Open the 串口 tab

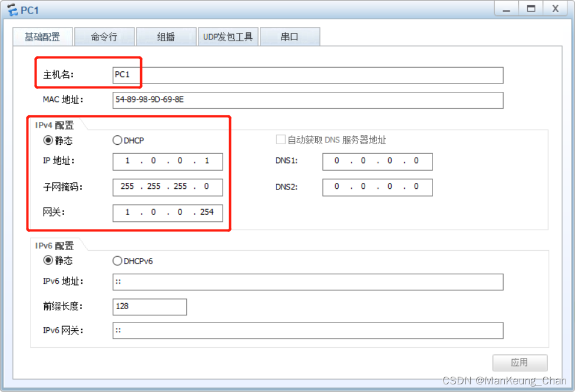point(290,36)
